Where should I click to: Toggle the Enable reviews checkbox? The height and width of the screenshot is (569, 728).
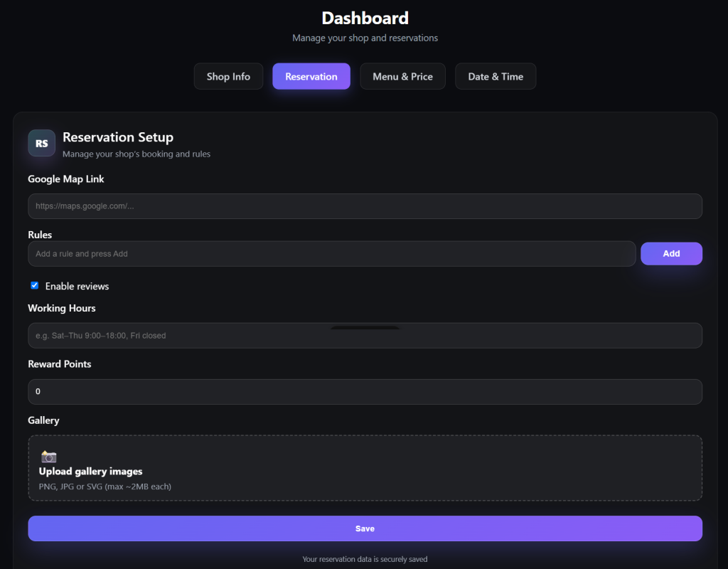(x=34, y=285)
